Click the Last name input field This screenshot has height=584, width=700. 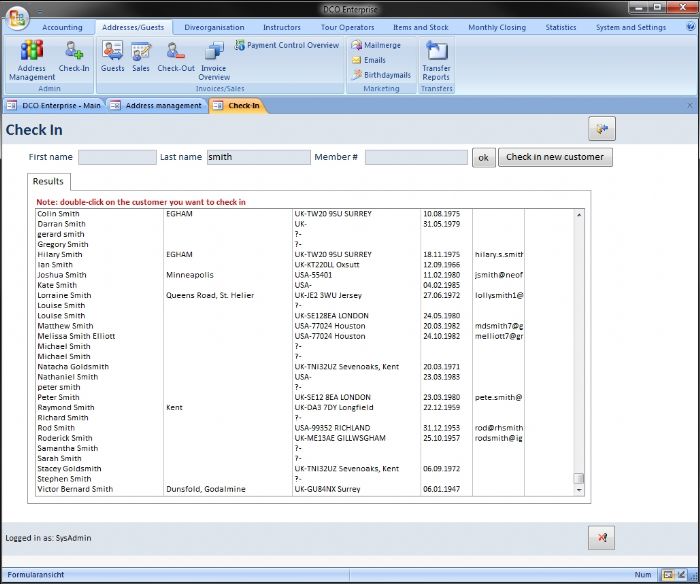(258, 157)
